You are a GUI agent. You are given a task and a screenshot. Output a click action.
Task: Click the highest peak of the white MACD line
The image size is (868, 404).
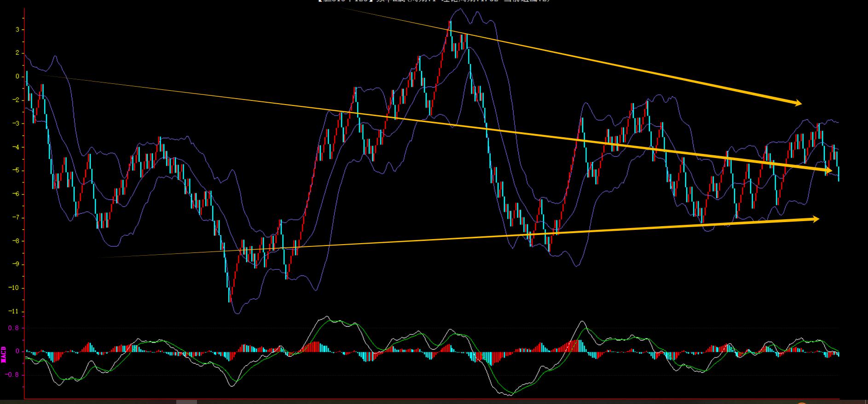point(327,316)
